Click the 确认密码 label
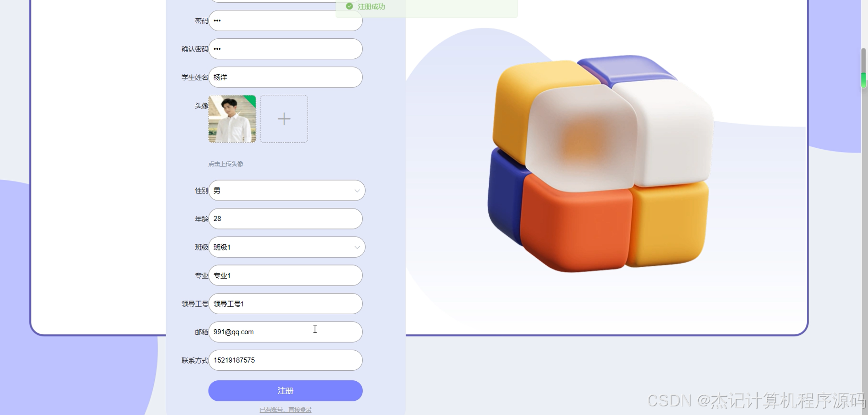The height and width of the screenshot is (415, 868). tap(195, 49)
